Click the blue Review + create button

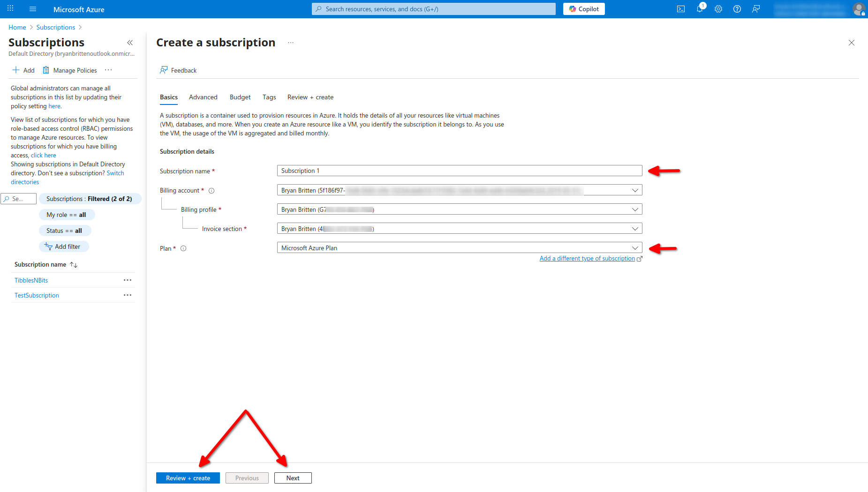pyautogui.click(x=188, y=478)
